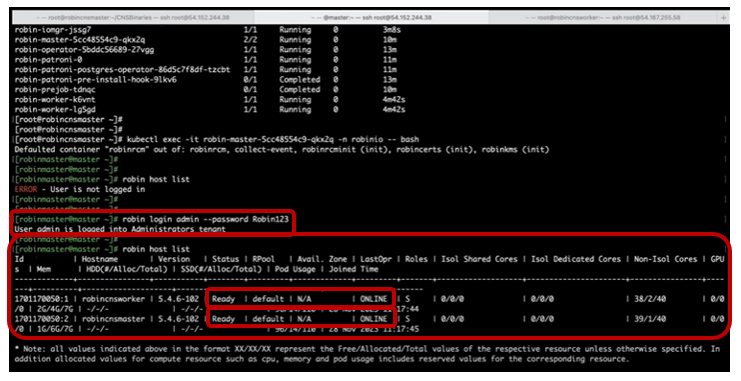Click the robin-iomgr-jssg7 pod name

tap(53, 30)
